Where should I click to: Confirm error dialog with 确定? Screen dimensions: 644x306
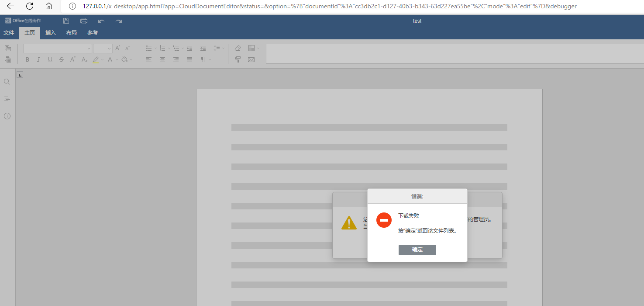pos(417,250)
